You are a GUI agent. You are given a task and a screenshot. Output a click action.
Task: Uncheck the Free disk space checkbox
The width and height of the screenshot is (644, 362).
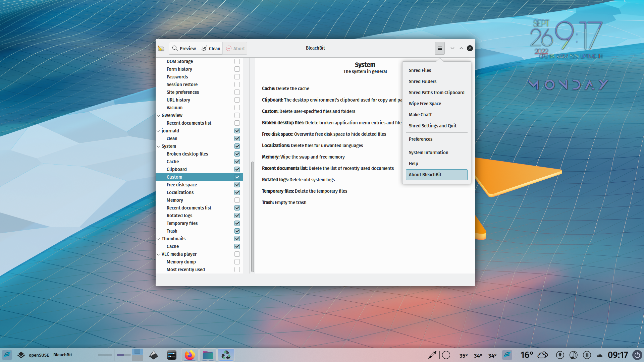pyautogui.click(x=237, y=185)
